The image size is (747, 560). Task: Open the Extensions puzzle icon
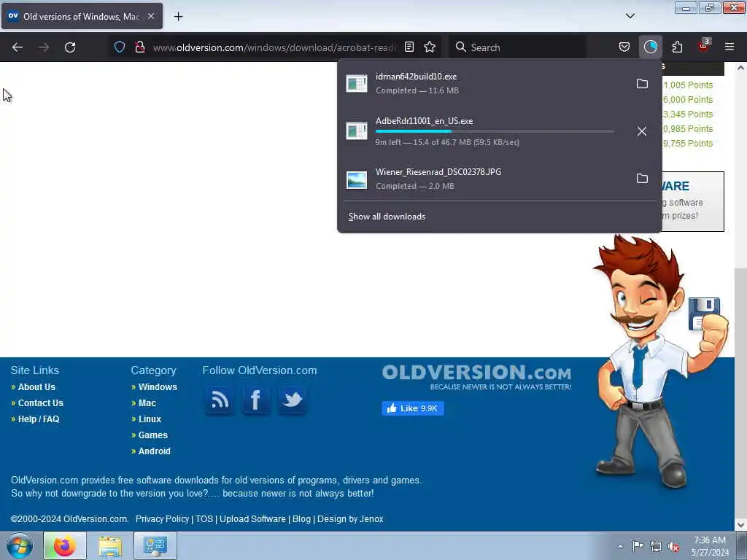(x=677, y=47)
